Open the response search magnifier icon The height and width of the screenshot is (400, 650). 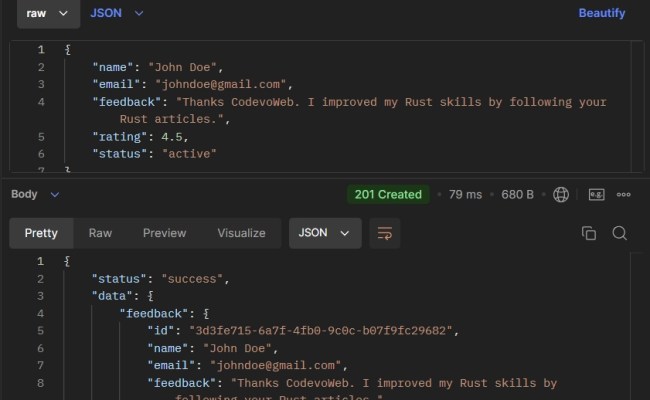tap(619, 233)
